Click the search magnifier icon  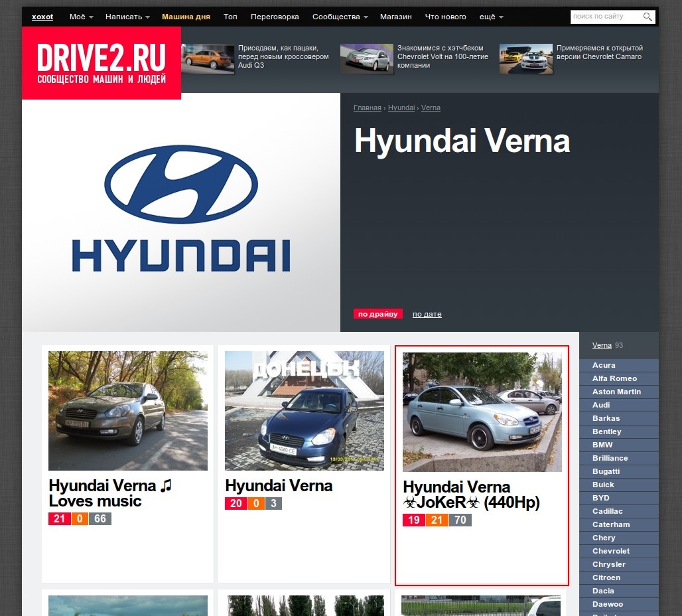pyautogui.click(x=648, y=17)
